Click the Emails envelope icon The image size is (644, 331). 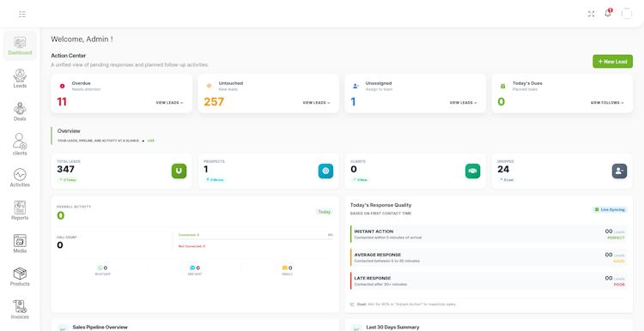pyautogui.click(x=284, y=268)
